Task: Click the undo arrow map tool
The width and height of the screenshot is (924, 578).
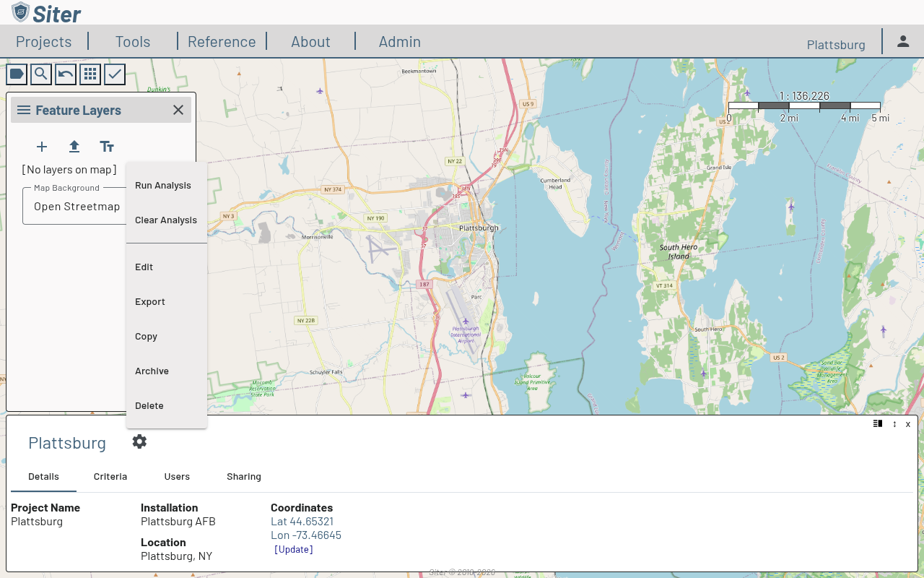Action: (x=66, y=74)
